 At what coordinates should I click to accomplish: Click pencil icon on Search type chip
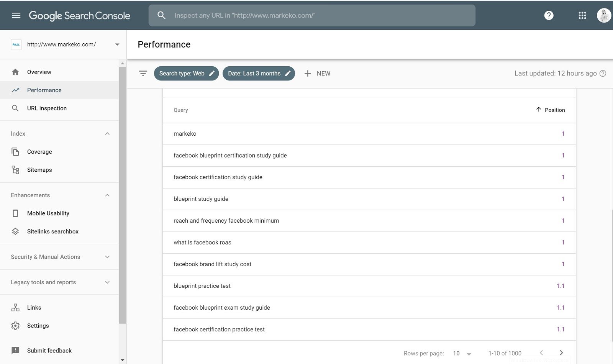pyautogui.click(x=212, y=74)
